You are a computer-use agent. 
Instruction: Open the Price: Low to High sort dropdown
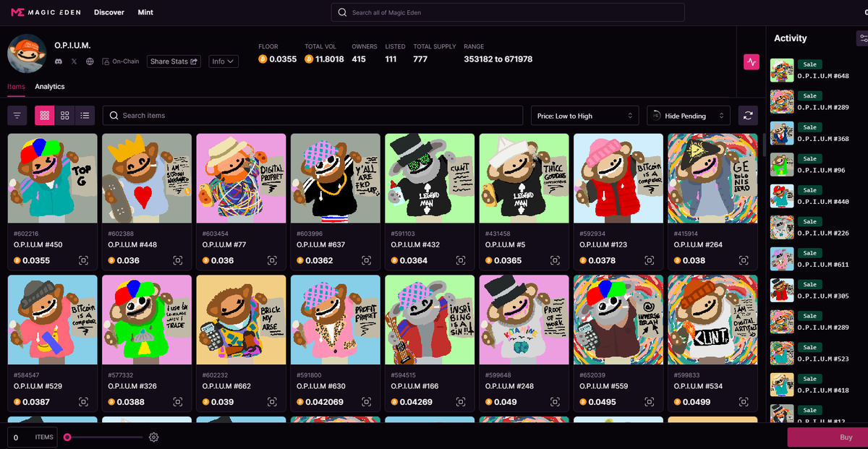pyautogui.click(x=585, y=116)
